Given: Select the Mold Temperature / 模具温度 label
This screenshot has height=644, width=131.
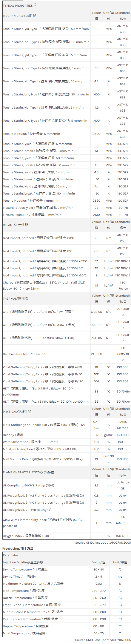Looking at the screenshot, I should (24, 633).
